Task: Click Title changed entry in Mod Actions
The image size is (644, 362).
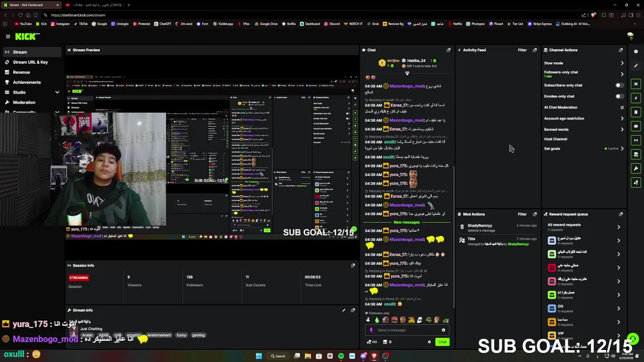Action: [498, 241]
